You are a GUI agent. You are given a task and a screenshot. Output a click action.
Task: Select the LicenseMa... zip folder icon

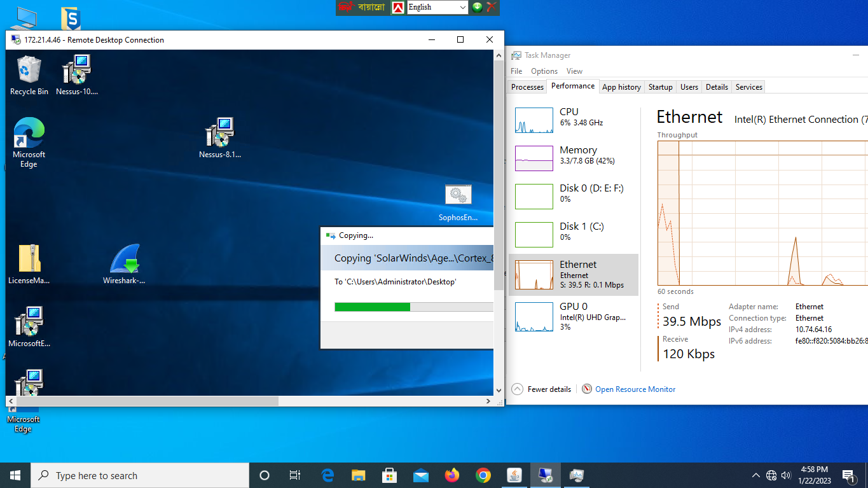[29, 265]
